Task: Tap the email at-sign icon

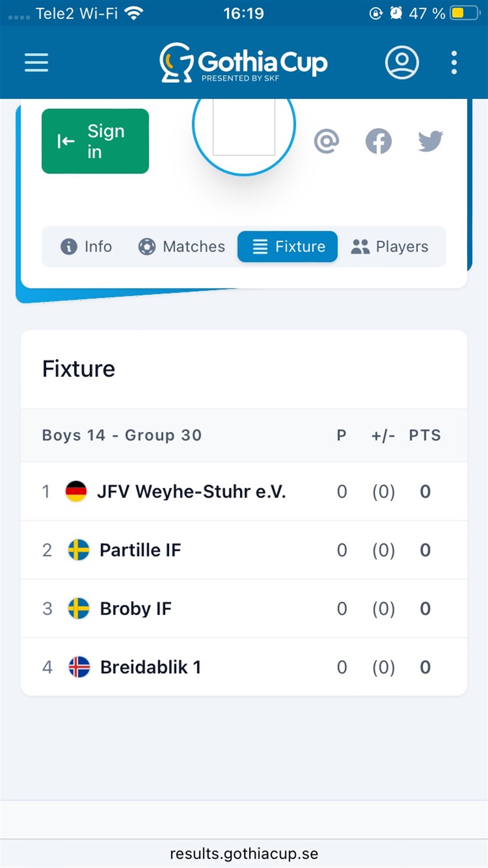Action: tap(326, 141)
